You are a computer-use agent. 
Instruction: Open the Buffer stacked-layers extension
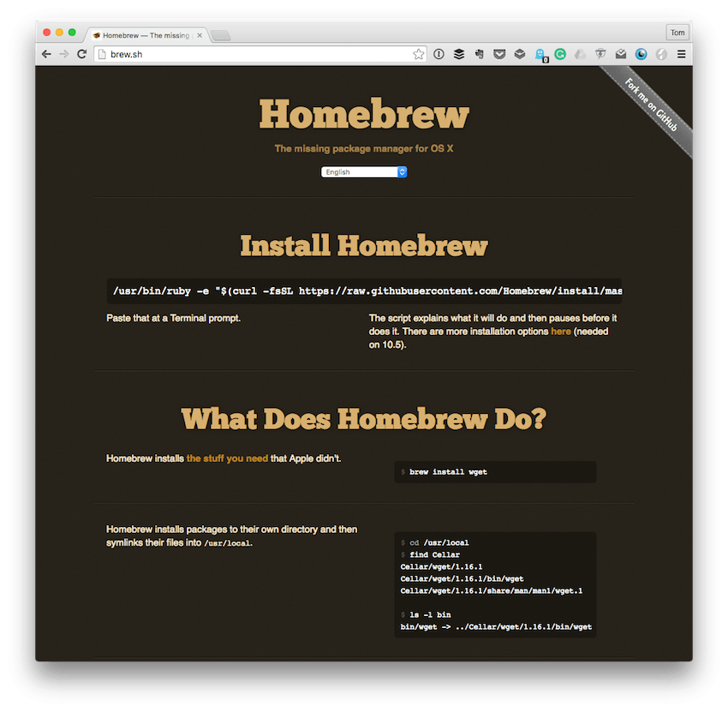tap(459, 54)
